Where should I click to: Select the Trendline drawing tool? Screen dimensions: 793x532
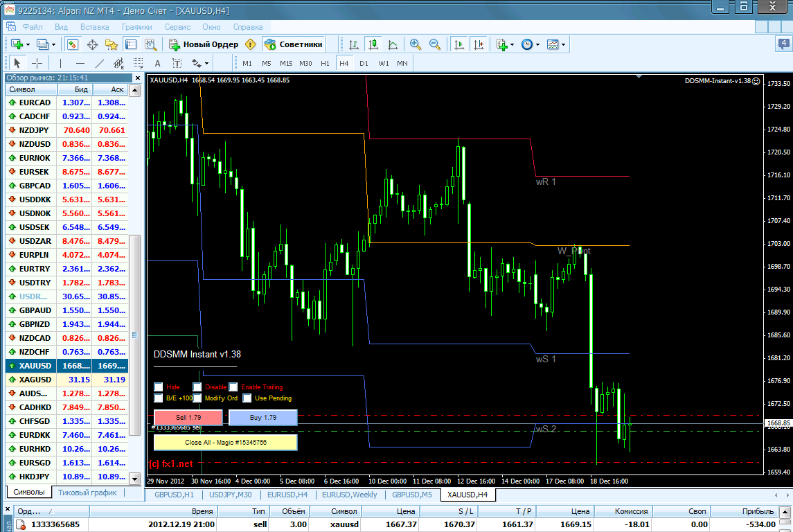(100, 63)
